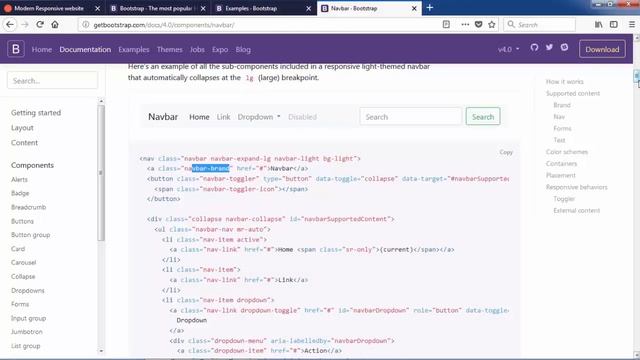The height and width of the screenshot is (360, 640).
Task: Click the address bar URL field
Action: 261,24
